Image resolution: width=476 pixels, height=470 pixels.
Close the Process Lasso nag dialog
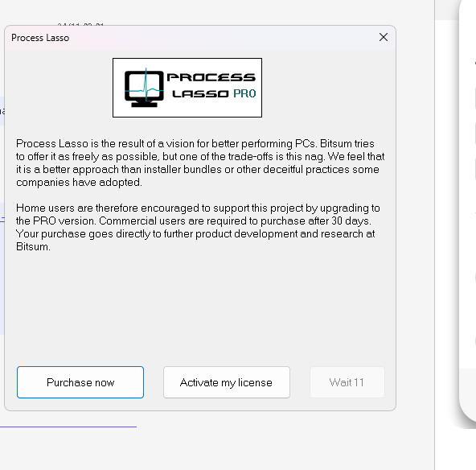pyautogui.click(x=384, y=37)
